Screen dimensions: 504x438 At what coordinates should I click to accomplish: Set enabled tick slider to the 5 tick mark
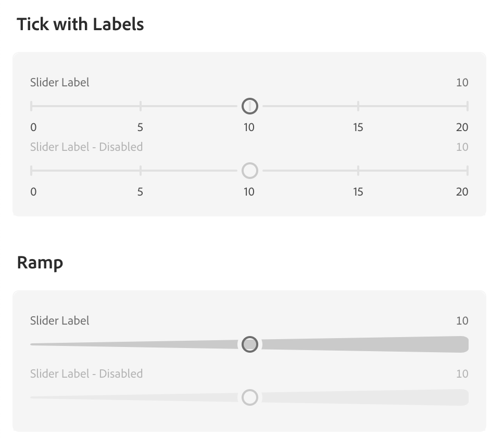point(141,106)
